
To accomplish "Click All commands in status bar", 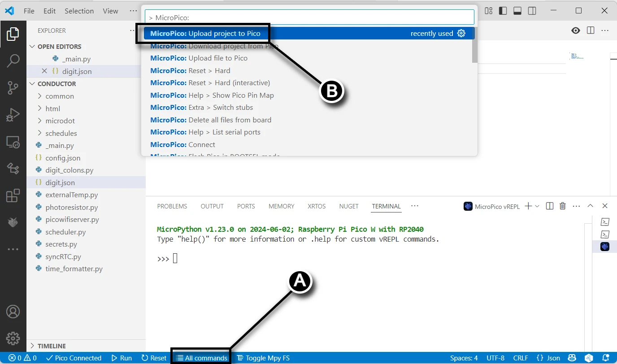I will (x=202, y=358).
